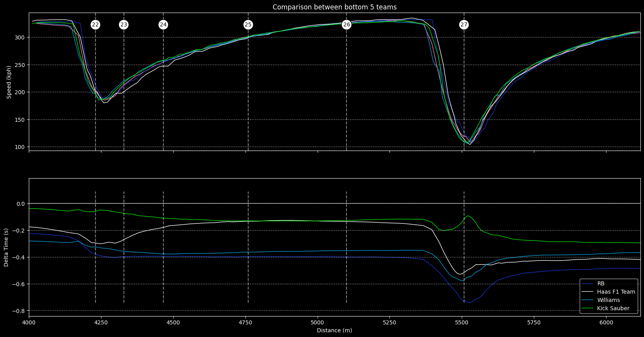Click the dark blue line sample beside RB
Screen dimensions: 644x337
point(588,284)
